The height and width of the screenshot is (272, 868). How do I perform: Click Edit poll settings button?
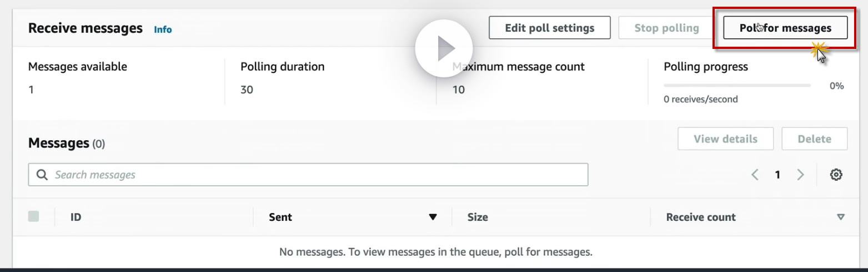549,28
